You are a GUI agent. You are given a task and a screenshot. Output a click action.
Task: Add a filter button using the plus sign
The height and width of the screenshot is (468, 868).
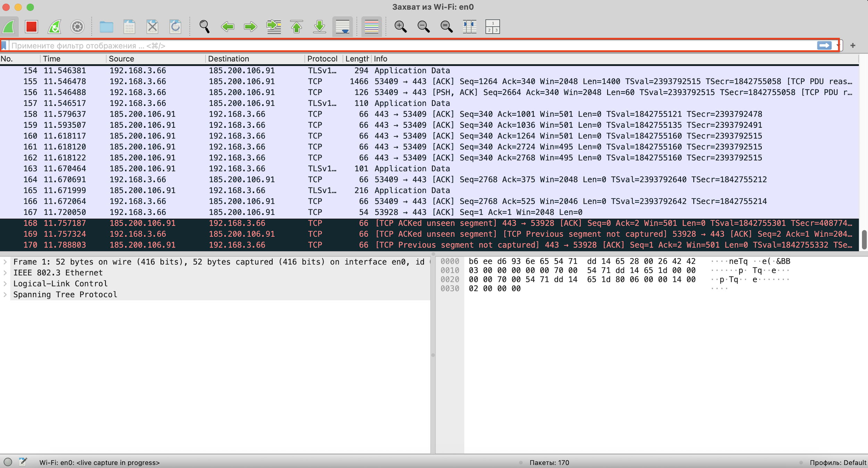(853, 45)
